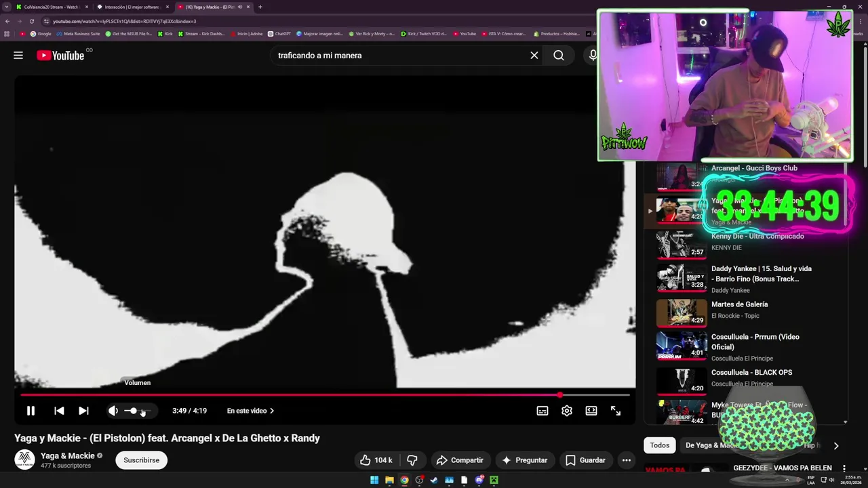Open the Google bookmark

[41, 34]
